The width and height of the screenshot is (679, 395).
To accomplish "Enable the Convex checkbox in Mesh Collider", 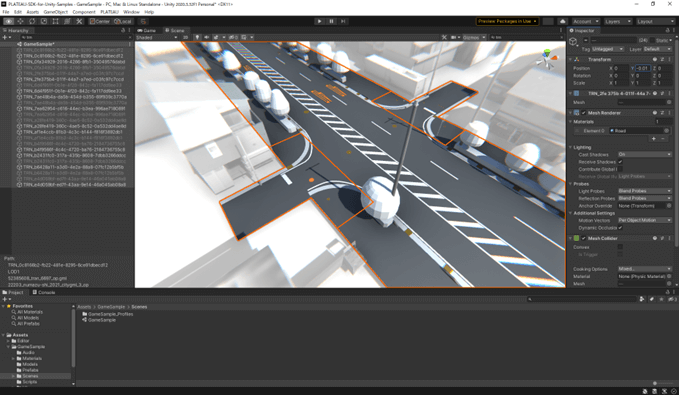I will click(x=620, y=247).
